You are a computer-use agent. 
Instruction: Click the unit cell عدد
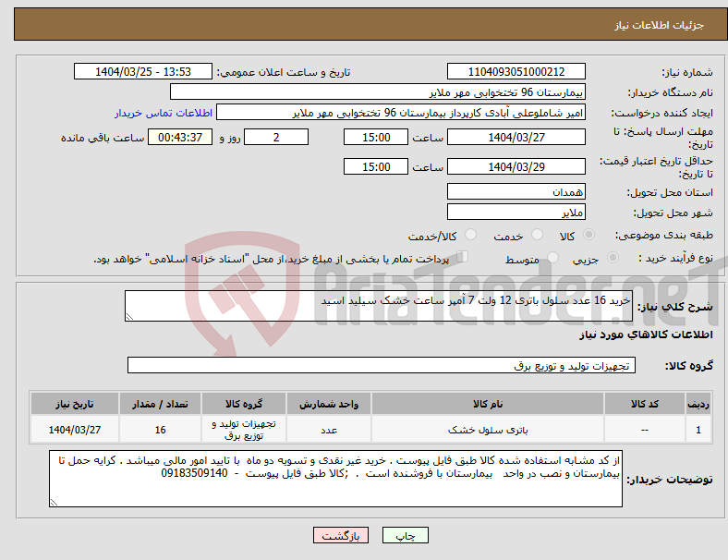tap(329, 430)
